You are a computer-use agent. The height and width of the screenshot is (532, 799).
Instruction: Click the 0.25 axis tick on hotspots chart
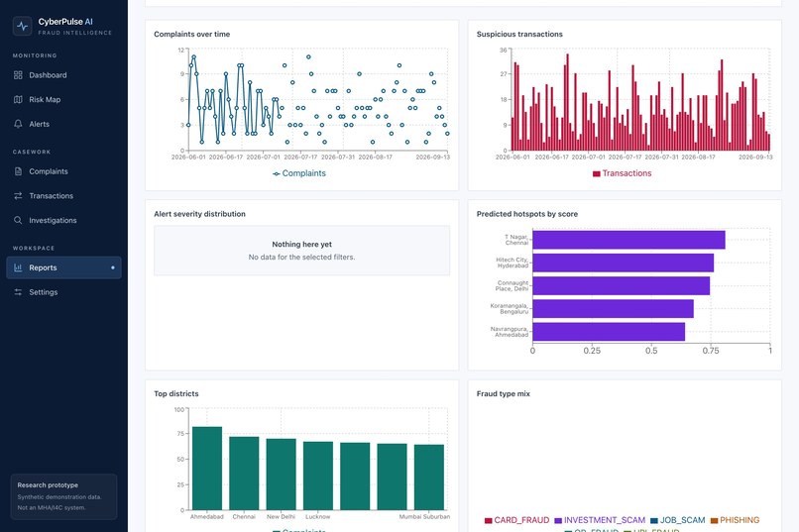tap(592, 351)
